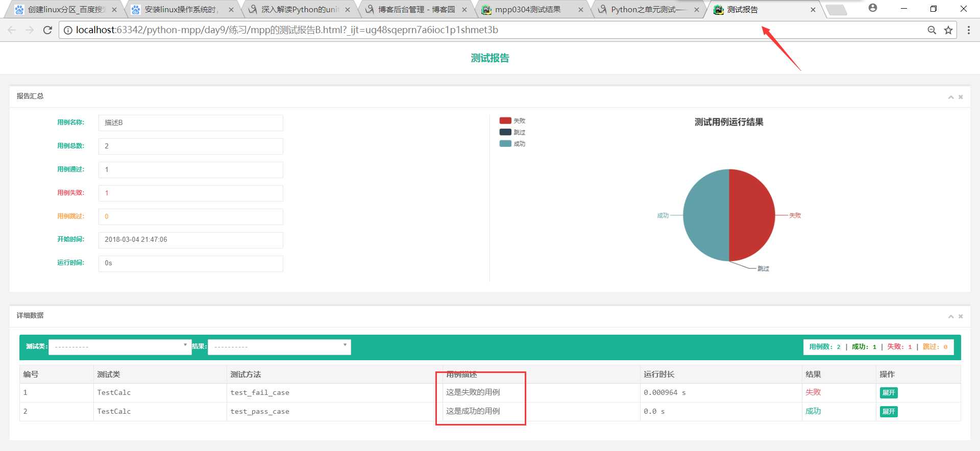The image size is (980, 451).
Task: Go back to previous page in browser
Action: click(x=12, y=30)
